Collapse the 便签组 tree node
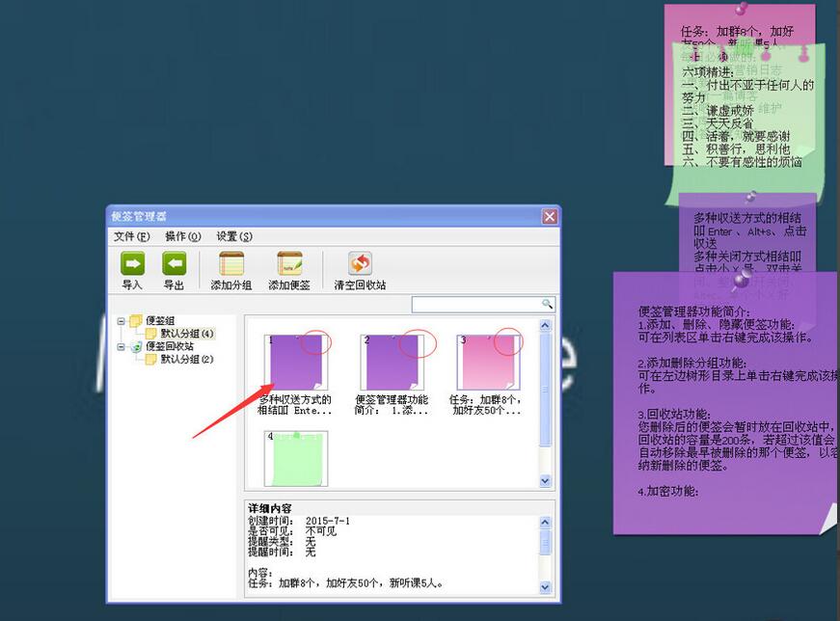 click(122, 321)
